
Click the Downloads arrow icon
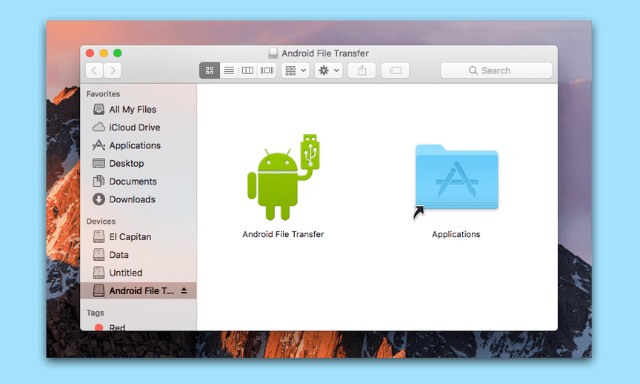tap(98, 199)
